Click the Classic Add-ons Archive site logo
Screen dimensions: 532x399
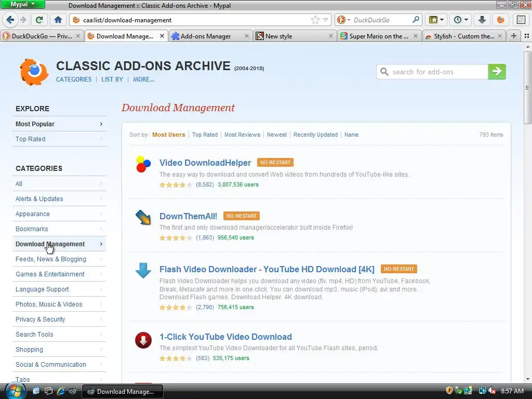(34, 72)
